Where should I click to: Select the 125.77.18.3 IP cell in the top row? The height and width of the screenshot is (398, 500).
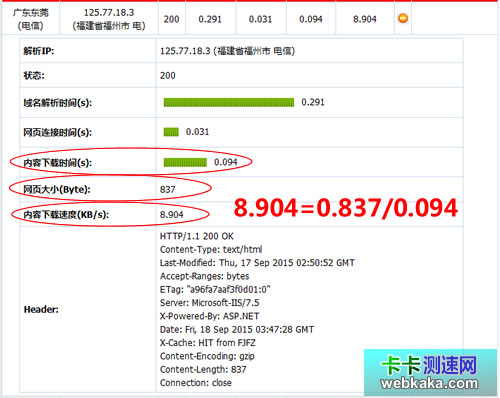tap(109, 19)
